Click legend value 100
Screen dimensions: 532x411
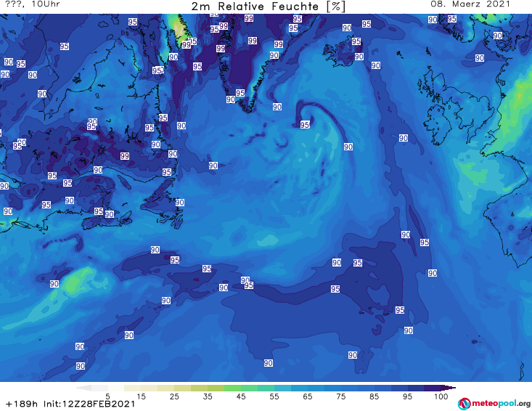(441, 396)
